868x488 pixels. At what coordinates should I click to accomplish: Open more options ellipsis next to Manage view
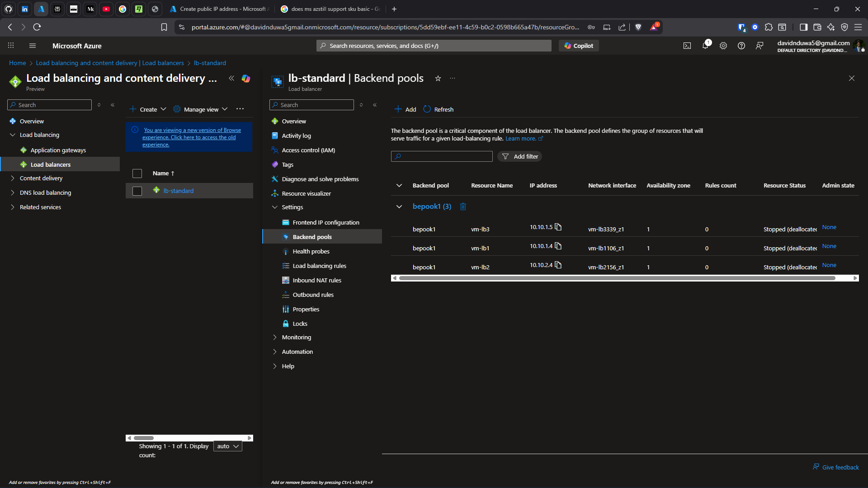pyautogui.click(x=240, y=109)
